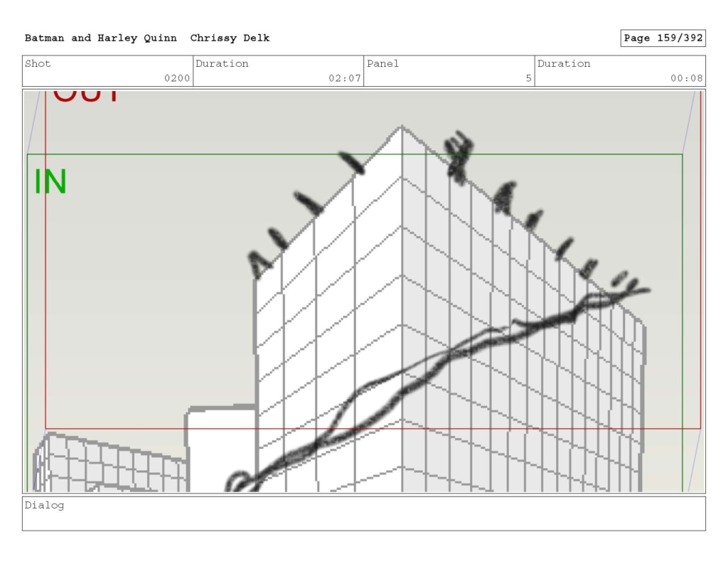The width and height of the screenshot is (728, 564).
Task: Click the title 'Batman and Harley Quinn'
Action: pos(101,38)
